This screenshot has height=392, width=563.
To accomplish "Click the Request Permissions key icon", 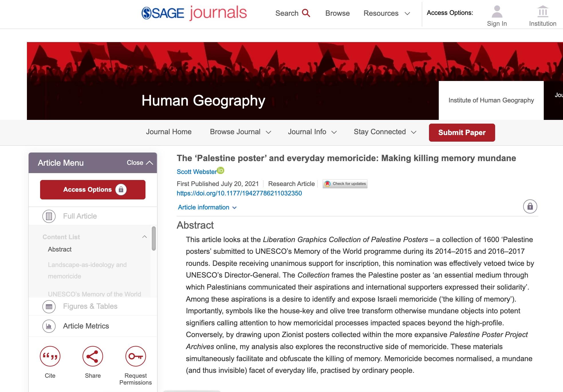I will pyautogui.click(x=136, y=356).
